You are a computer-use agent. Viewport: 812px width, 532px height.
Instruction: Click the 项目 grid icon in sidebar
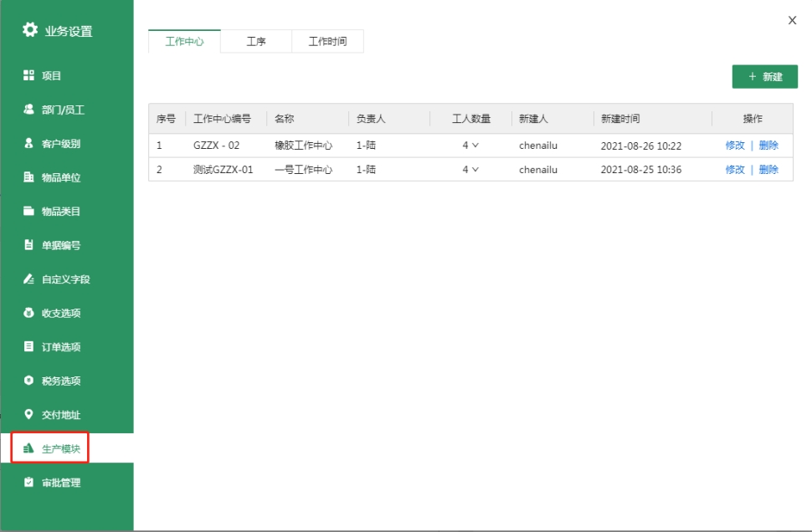(x=28, y=75)
